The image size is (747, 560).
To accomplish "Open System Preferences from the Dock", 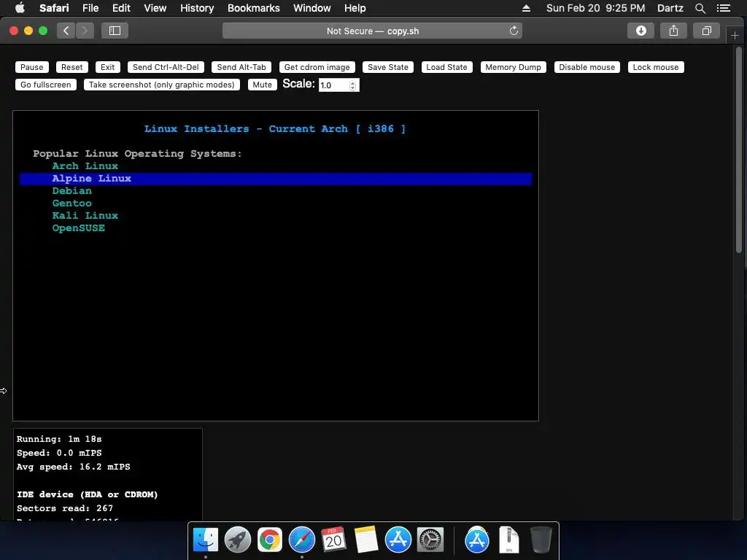I will pos(430,540).
